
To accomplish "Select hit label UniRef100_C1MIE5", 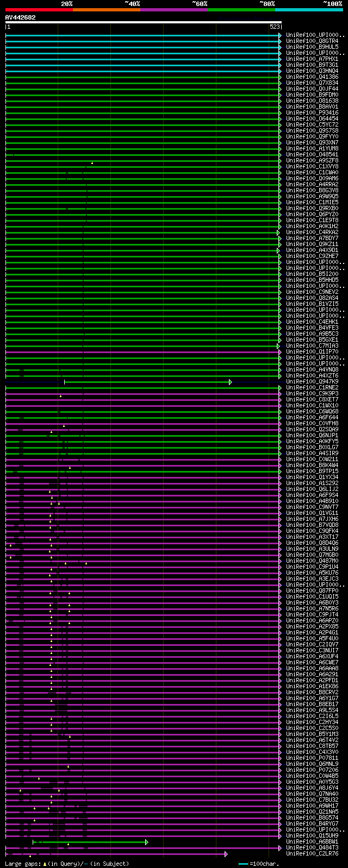I will pyautogui.click(x=312, y=203).
